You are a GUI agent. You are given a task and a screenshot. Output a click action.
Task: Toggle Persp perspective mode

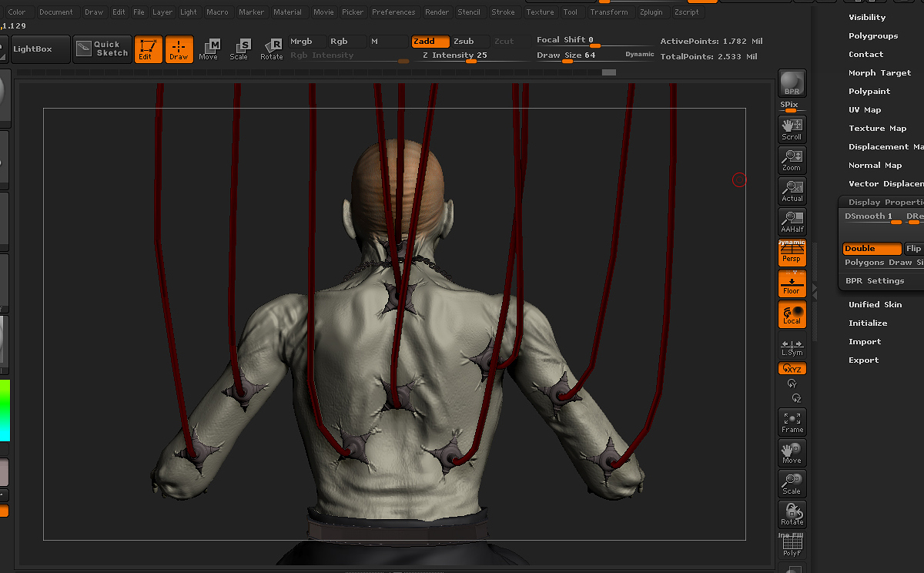(x=792, y=253)
